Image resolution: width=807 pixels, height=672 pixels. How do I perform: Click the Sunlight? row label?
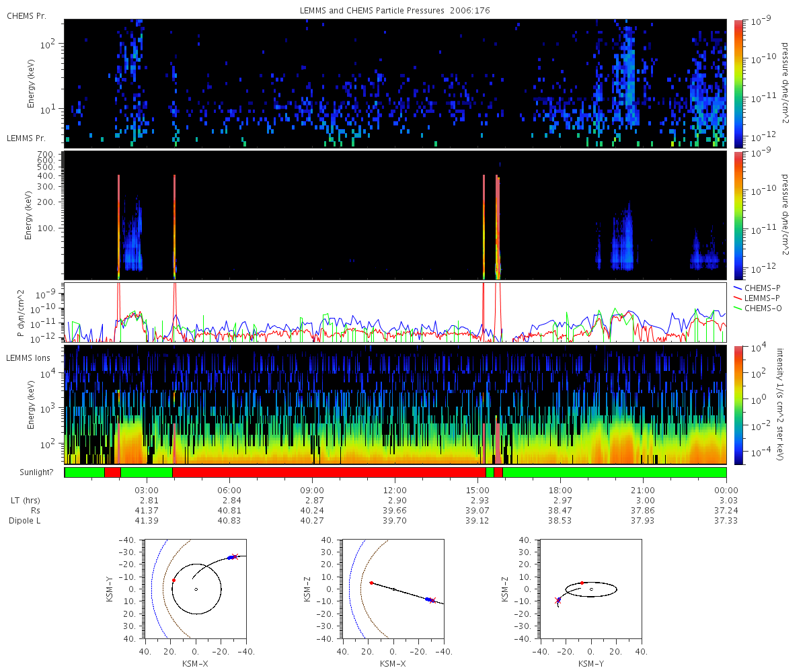(x=30, y=472)
